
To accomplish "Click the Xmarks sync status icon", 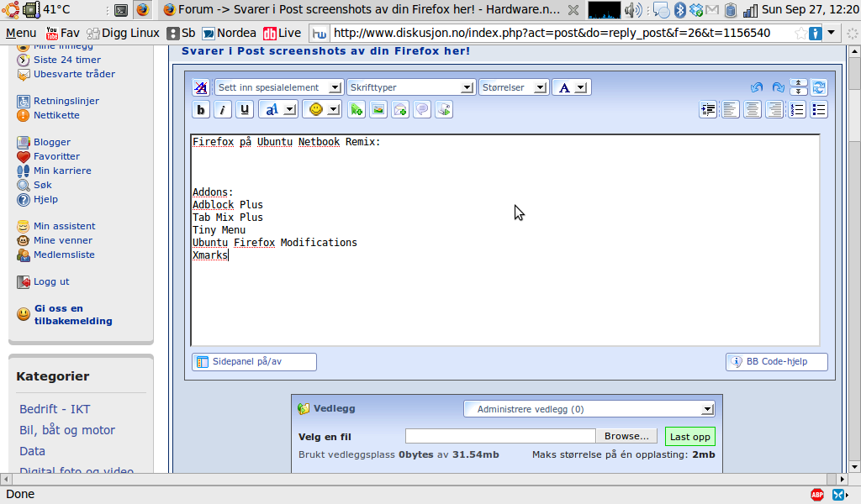I will 839,495.
